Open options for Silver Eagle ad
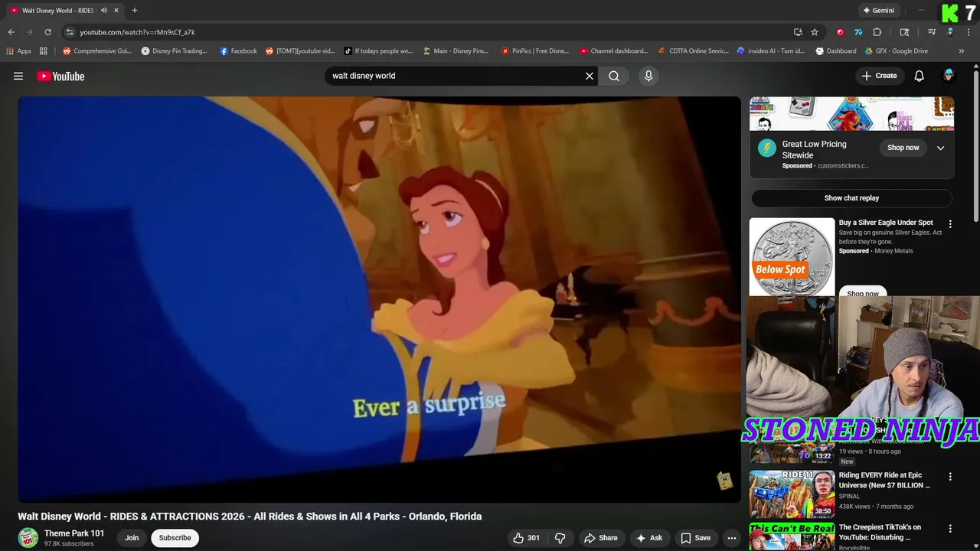The image size is (980, 551). click(950, 224)
